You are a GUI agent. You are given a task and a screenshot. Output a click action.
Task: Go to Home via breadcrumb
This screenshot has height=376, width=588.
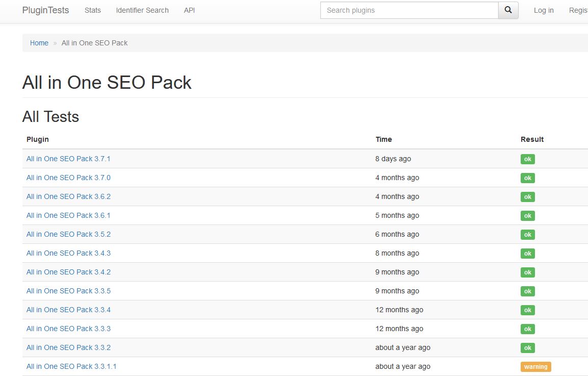pyautogui.click(x=39, y=43)
